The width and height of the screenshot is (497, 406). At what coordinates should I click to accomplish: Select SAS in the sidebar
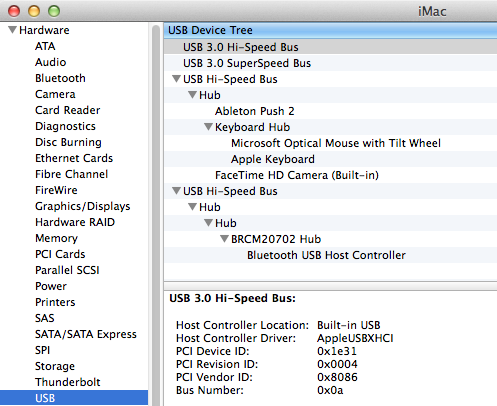(45, 318)
